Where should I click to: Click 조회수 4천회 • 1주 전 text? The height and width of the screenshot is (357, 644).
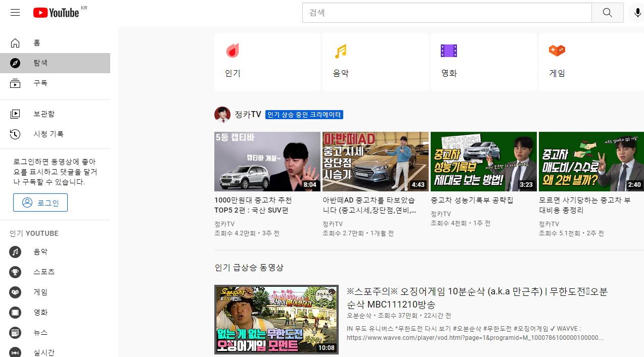pos(461,223)
